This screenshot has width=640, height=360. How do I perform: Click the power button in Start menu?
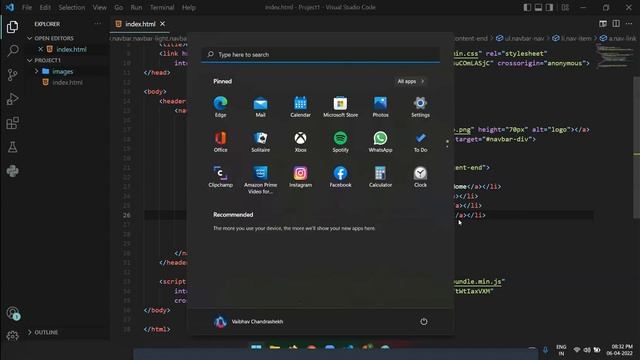(424, 322)
